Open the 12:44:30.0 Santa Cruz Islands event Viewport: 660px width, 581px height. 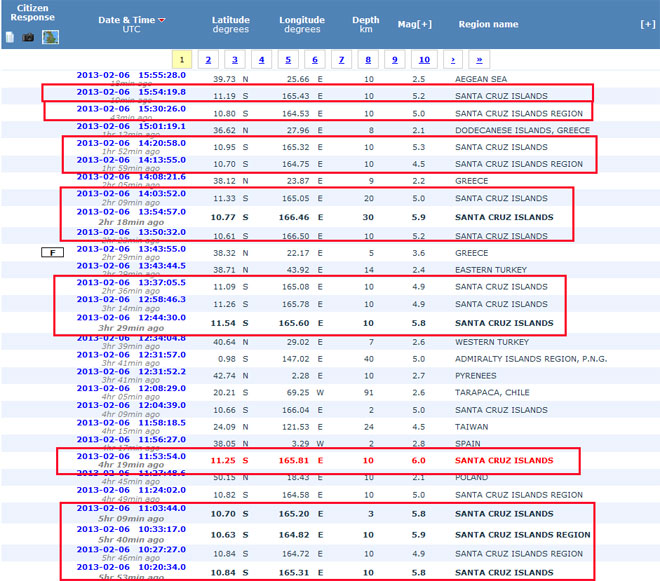(x=131, y=319)
